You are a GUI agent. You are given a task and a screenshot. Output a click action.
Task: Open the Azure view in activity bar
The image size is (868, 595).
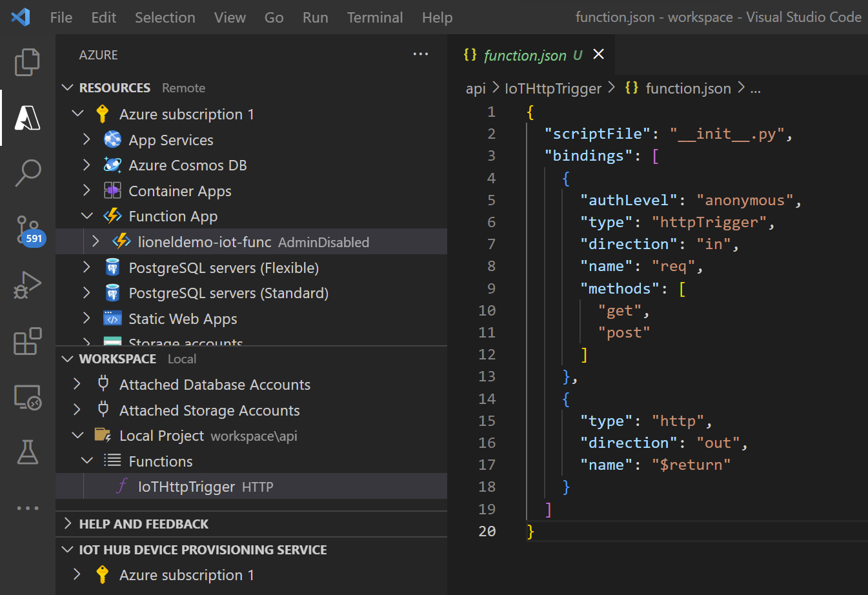pyautogui.click(x=27, y=117)
